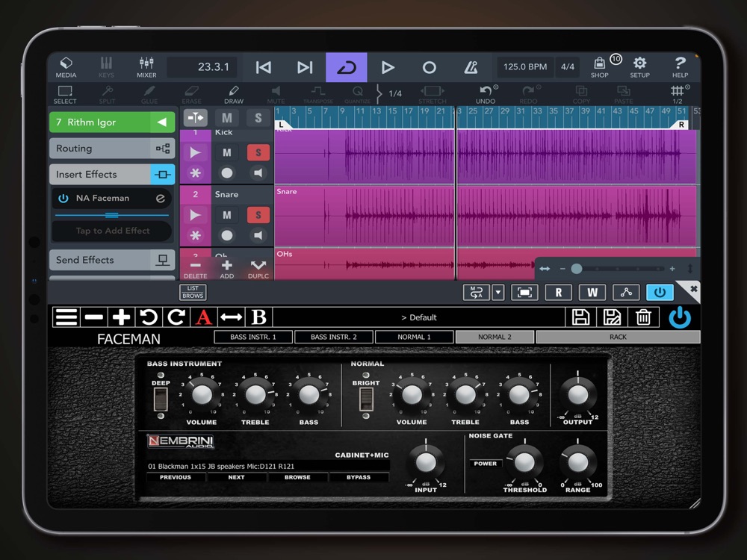Select Faceman B preset state
747x560 pixels.
[x=258, y=317]
